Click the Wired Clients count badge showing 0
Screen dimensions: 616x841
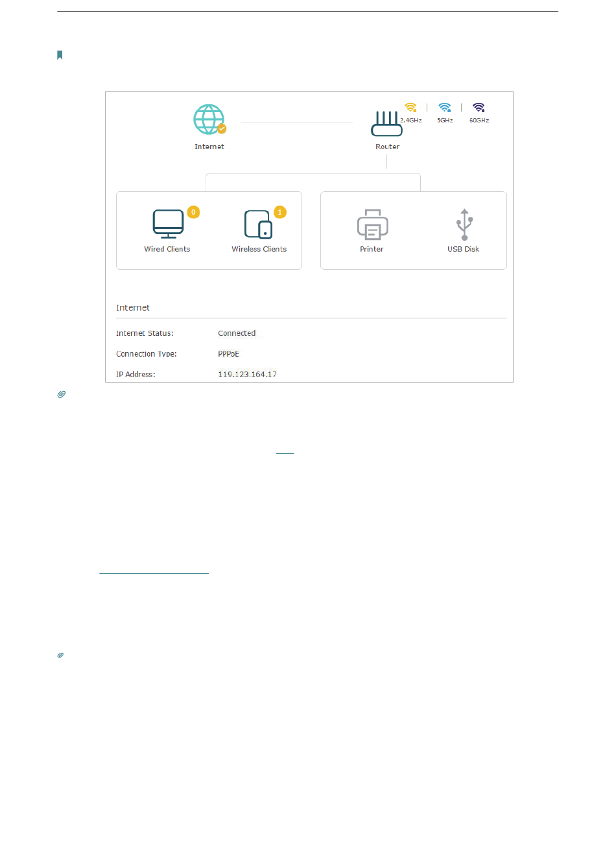(193, 212)
